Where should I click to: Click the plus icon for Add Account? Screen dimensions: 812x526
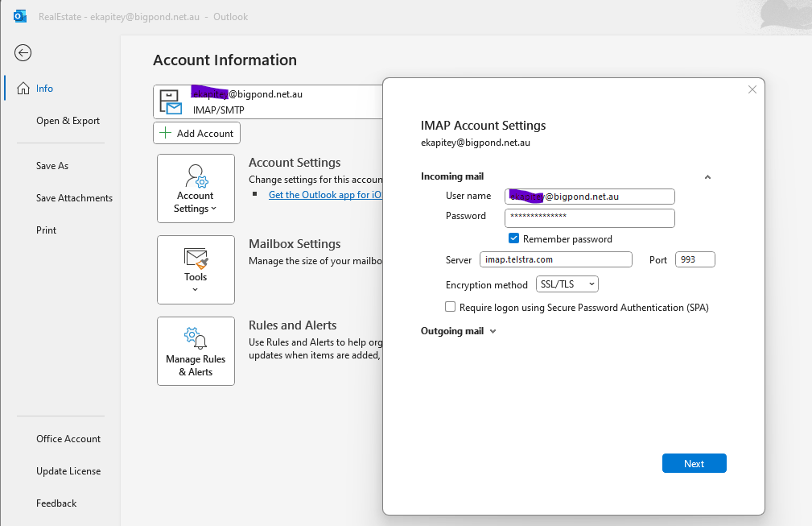pos(165,133)
